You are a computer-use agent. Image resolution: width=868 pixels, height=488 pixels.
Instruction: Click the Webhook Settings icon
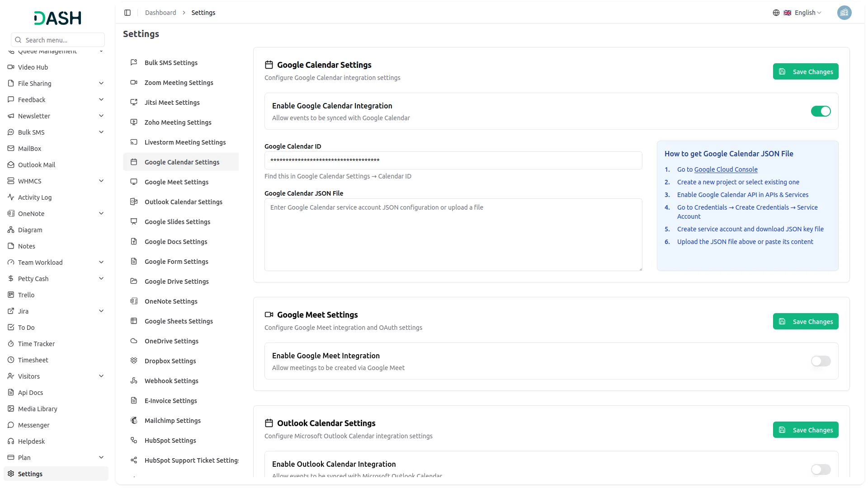[134, 381]
